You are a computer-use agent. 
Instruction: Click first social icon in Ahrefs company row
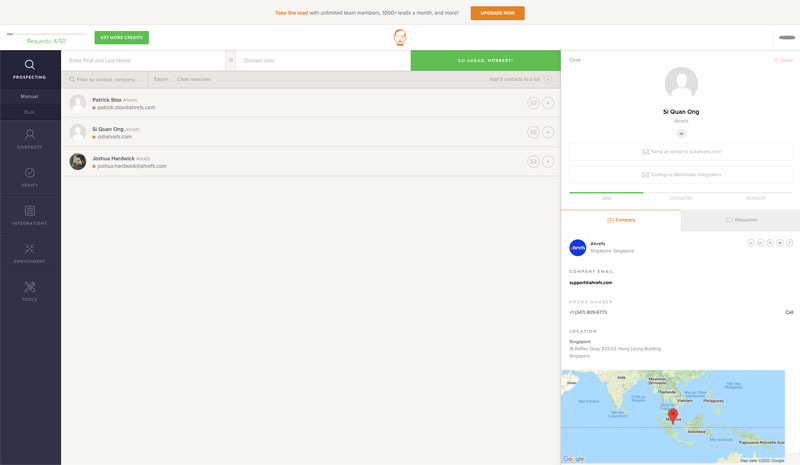(751, 243)
